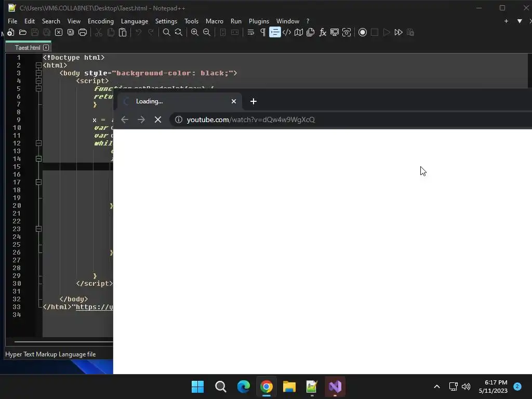Click the New file icon in Notepad++ toolbar
Screen dimensions: 532x399
[10, 32]
